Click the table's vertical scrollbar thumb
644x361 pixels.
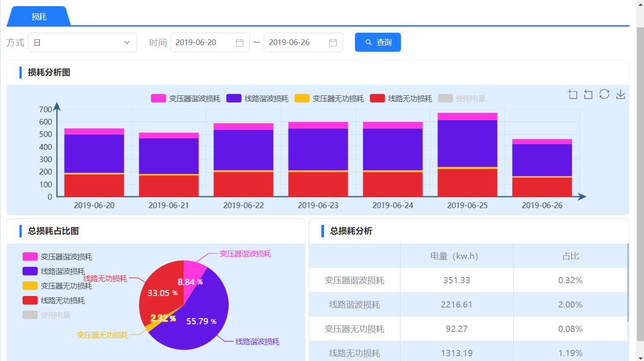(628, 283)
